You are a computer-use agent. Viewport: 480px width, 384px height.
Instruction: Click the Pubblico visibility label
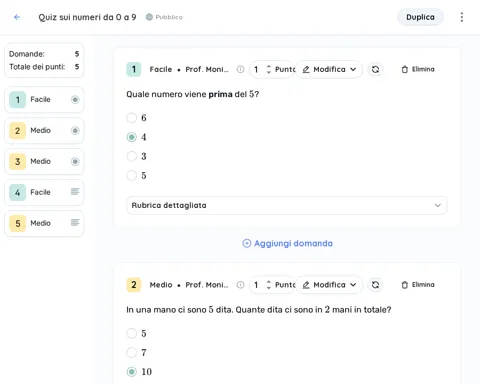point(164,17)
